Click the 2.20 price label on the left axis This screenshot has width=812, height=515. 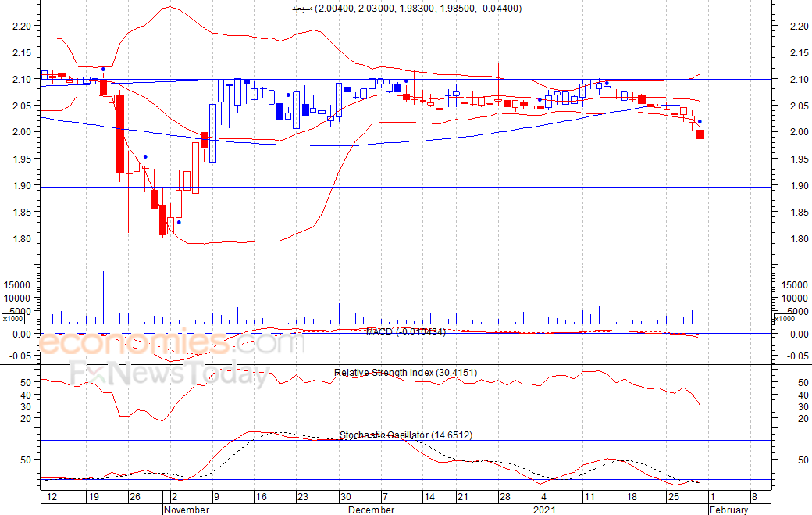22,26
